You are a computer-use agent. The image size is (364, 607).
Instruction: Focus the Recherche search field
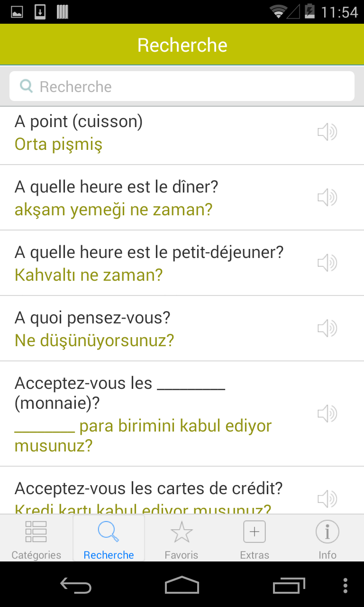pyautogui.click(x=182, y=86)
